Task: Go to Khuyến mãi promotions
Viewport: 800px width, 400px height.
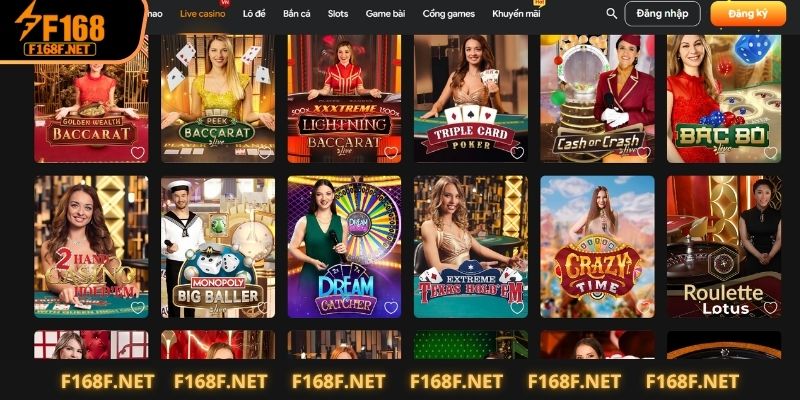Action: tap(516, 14)
